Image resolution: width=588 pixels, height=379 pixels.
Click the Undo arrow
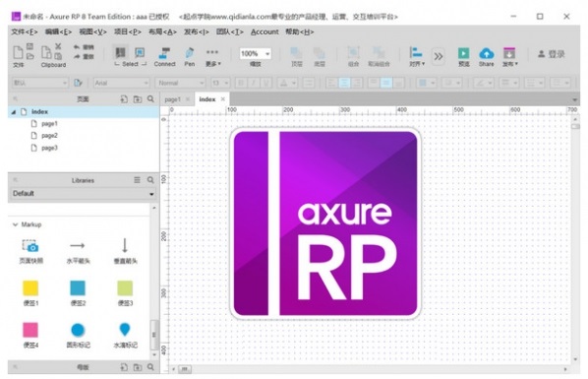click(77, 47)
